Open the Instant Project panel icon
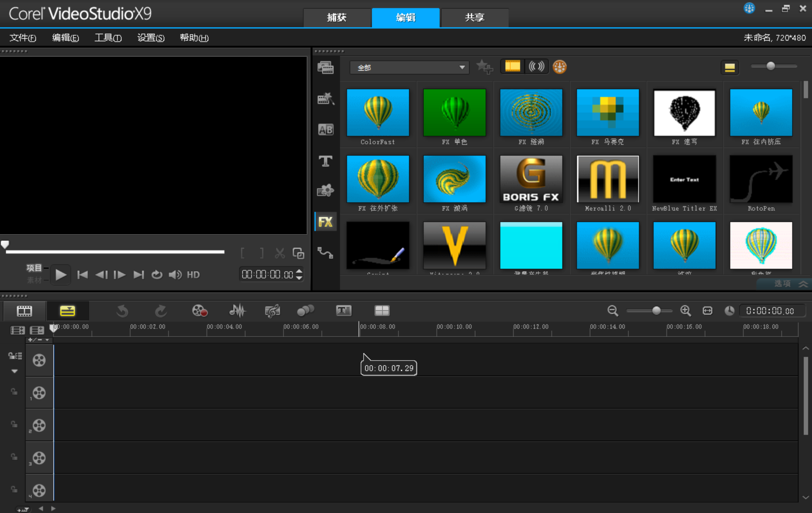Image resolution: width=812 pixels, height=513 pixels. point(325,98)
